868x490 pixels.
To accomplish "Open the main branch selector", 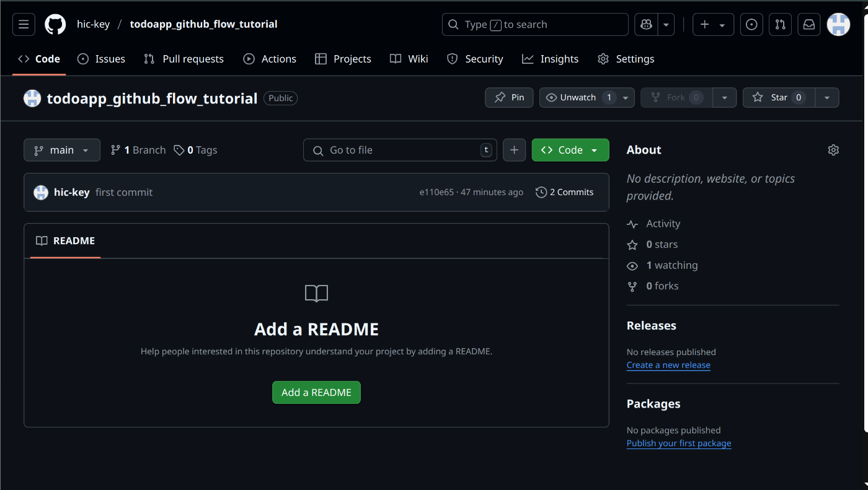I will [62, 150].
